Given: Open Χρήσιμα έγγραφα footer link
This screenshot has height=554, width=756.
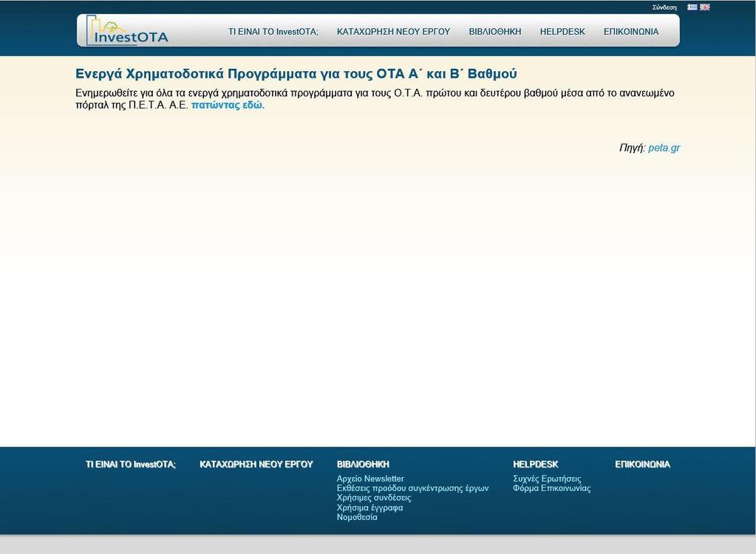Looking at the screenshot, I should tap(370, 507).
